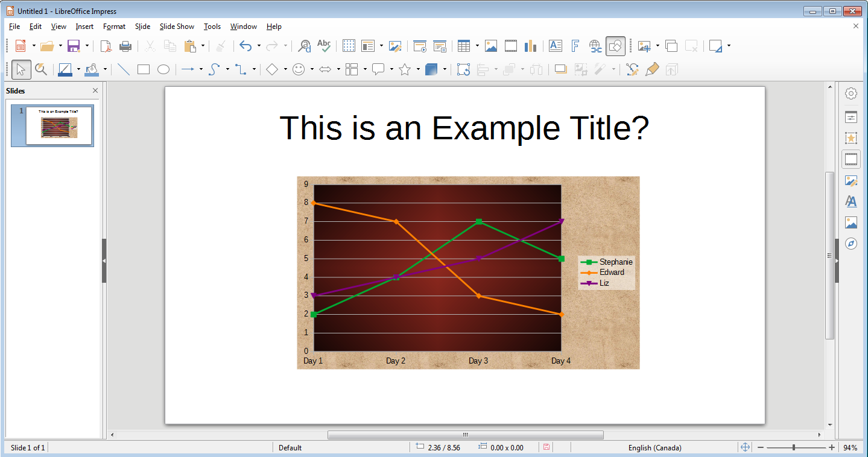Image resolution: width=868 pixels, height=457 pixels.
Task: Click the zoom slider handle
Action: click(x=794, y=447)
